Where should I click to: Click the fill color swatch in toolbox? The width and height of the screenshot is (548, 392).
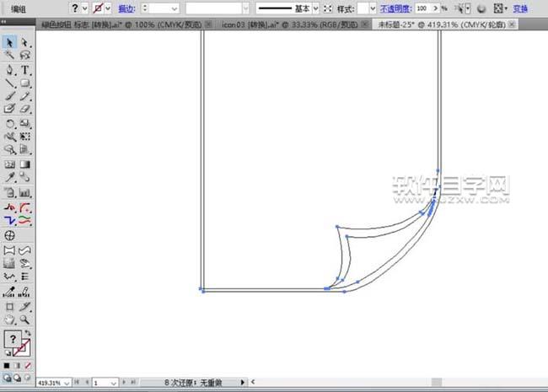[13, 339]
